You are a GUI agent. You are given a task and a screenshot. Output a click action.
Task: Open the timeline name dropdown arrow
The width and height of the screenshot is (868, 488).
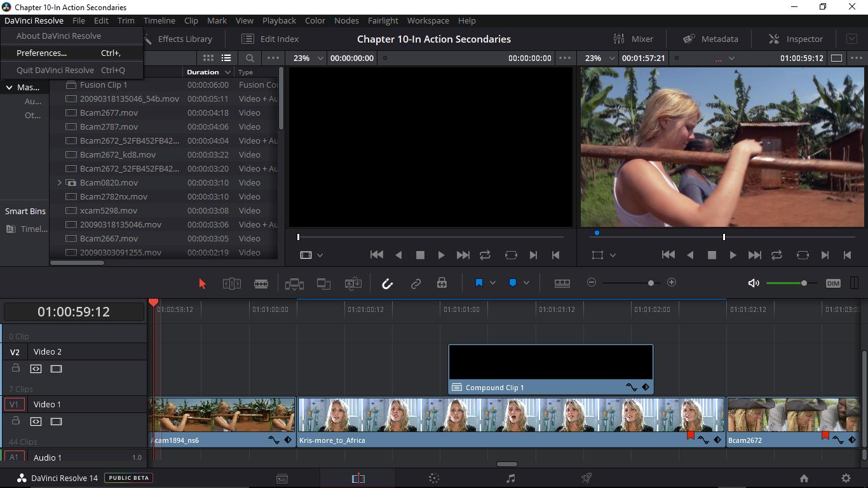click(731, 58)
